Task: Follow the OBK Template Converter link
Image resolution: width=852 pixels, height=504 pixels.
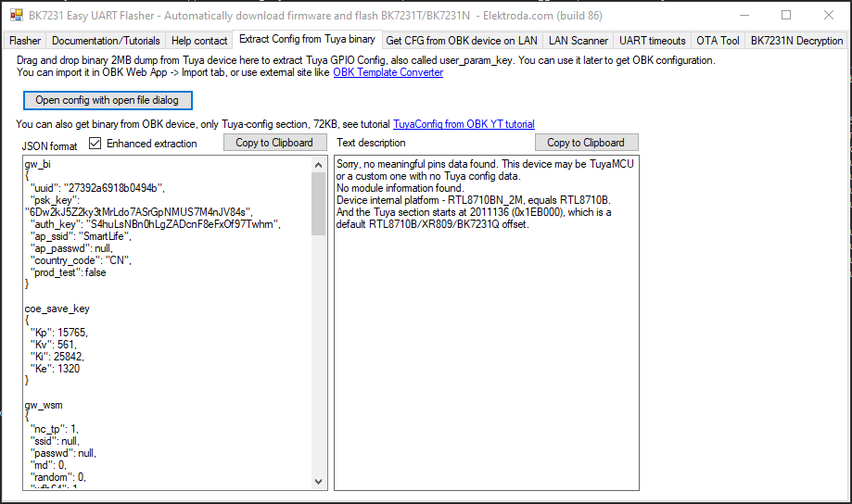Action: click(388, 72)
